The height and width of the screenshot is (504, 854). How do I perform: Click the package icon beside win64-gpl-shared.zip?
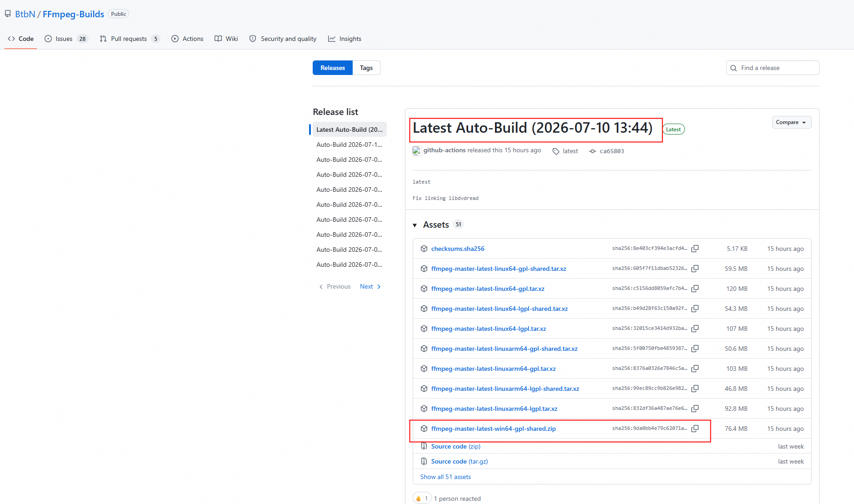(x=424, y=429)
